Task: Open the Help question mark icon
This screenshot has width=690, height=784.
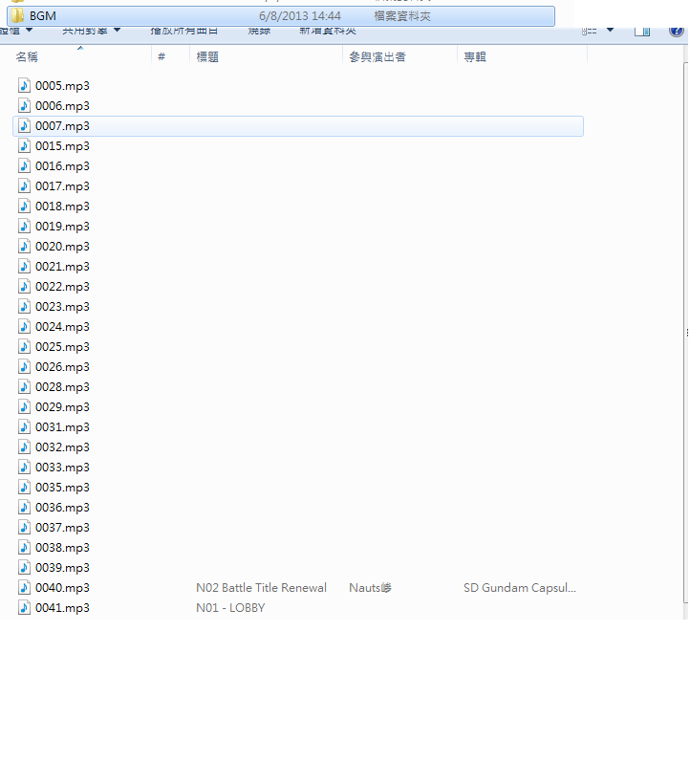Action: 676,31
